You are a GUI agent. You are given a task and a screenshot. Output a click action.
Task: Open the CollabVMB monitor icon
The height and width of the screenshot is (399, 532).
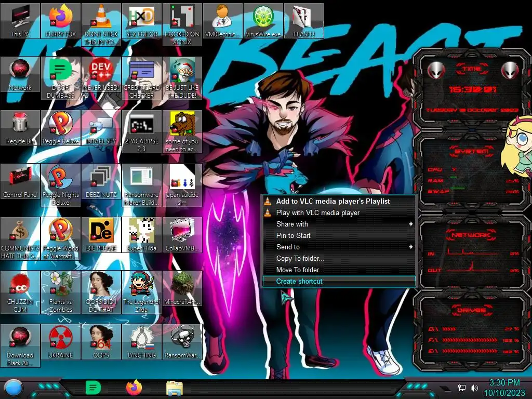pyautogui.click(x=182, y=235)
